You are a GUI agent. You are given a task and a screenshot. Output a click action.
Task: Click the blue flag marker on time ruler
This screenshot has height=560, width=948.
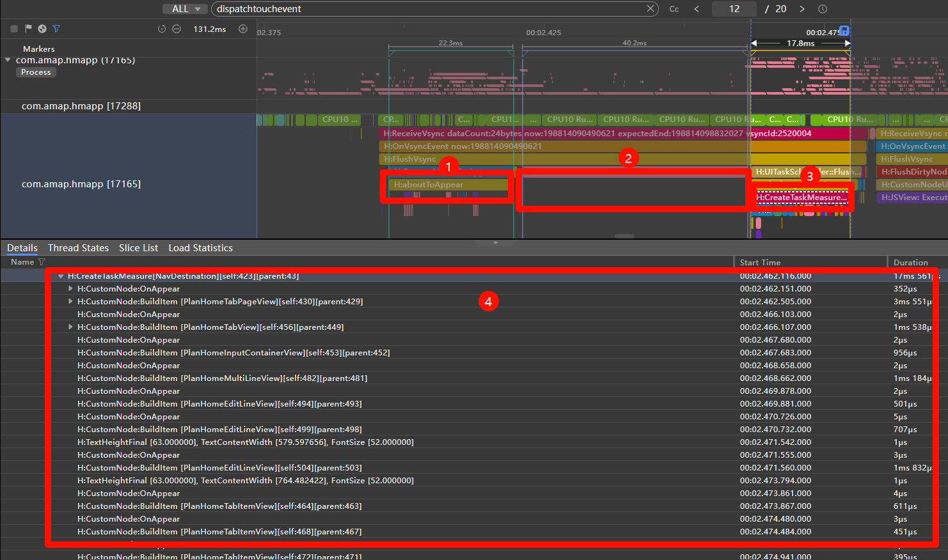click(844, 30)
